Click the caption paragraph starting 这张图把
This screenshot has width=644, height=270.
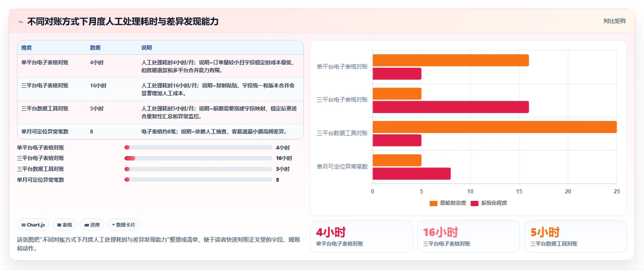pyautogui.click(x=158, y=244)
